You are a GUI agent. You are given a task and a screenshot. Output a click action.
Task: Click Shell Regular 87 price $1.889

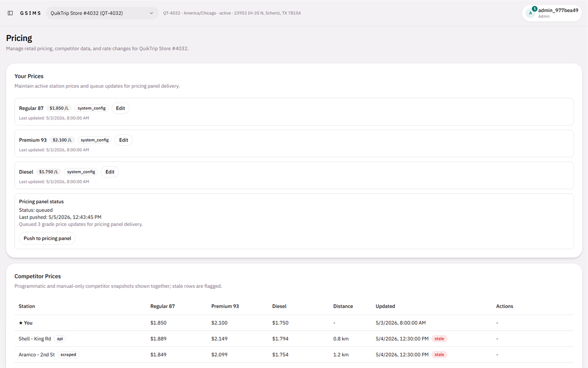[158, 339]
